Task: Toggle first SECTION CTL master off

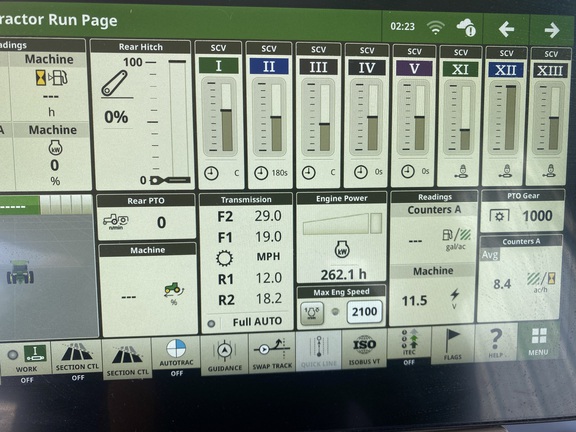Action: [77, 361]
